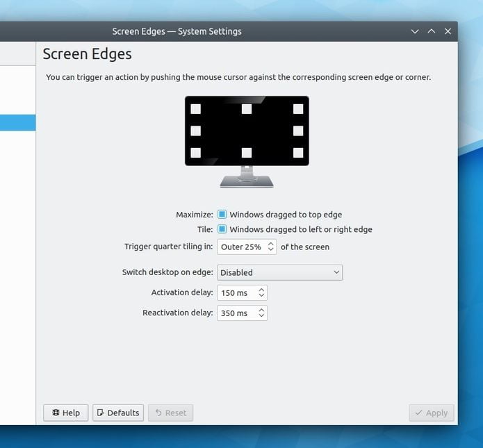483x448 pixels.
Task: Increase the quarter tiling percentage with up arrow
Action: [x=271, y=244]
